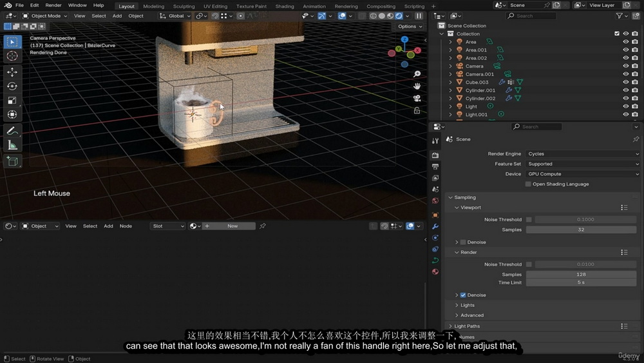Enable Open Shading Language
Viewport: 644px width, 363px height.
[x=528, y=184]
